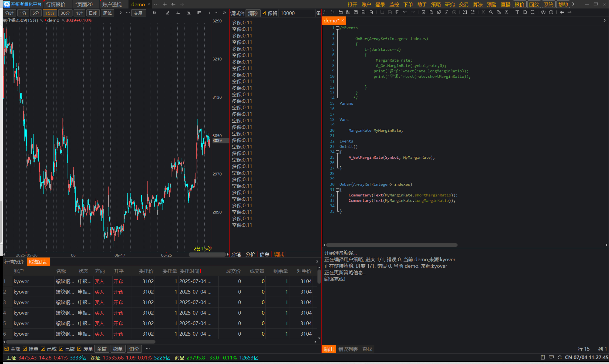The height and width of the screenshot is (364, 609).
Task: Open editor settings gear icon
Action: [x=543, y=12]
